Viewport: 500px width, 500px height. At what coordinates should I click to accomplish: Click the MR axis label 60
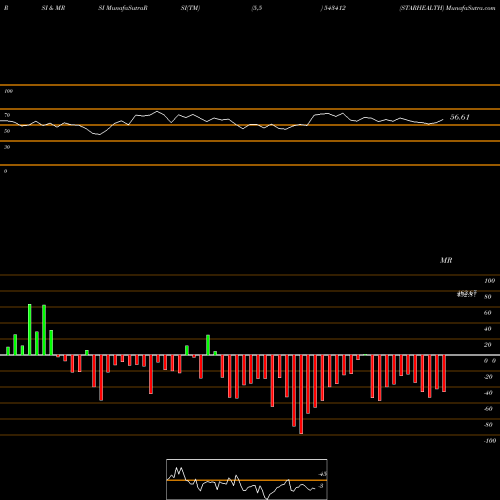click(488, 313)
